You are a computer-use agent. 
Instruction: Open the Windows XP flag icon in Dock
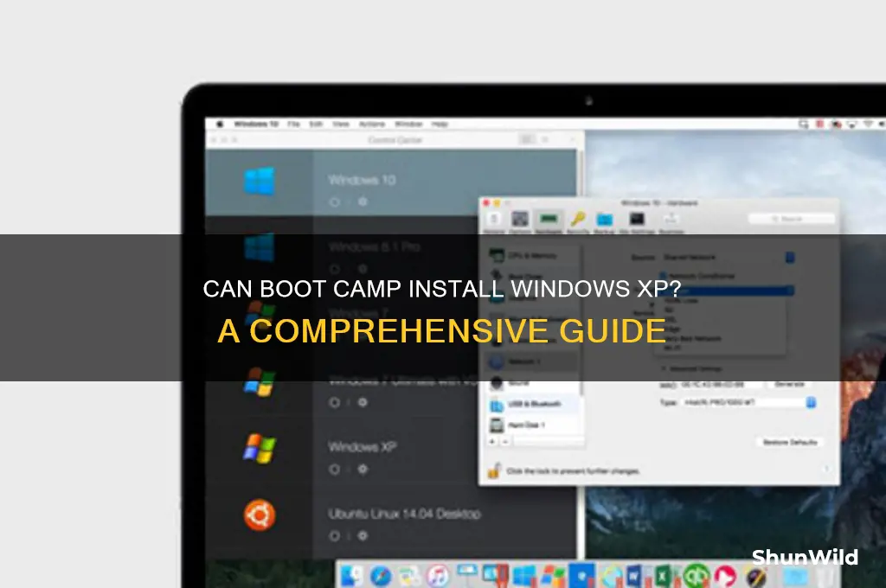pos(553,576)
